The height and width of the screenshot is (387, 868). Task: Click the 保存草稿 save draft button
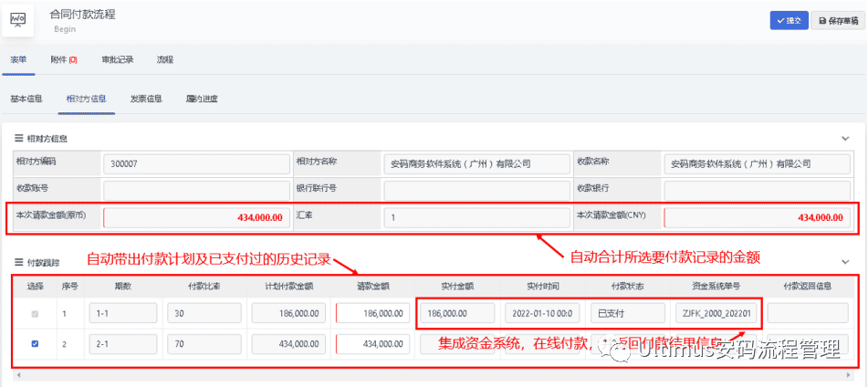(839, 20)
